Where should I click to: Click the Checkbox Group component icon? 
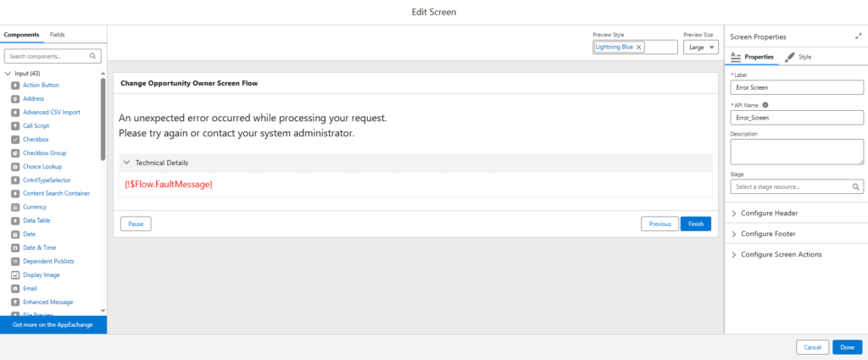pos(15,153)
